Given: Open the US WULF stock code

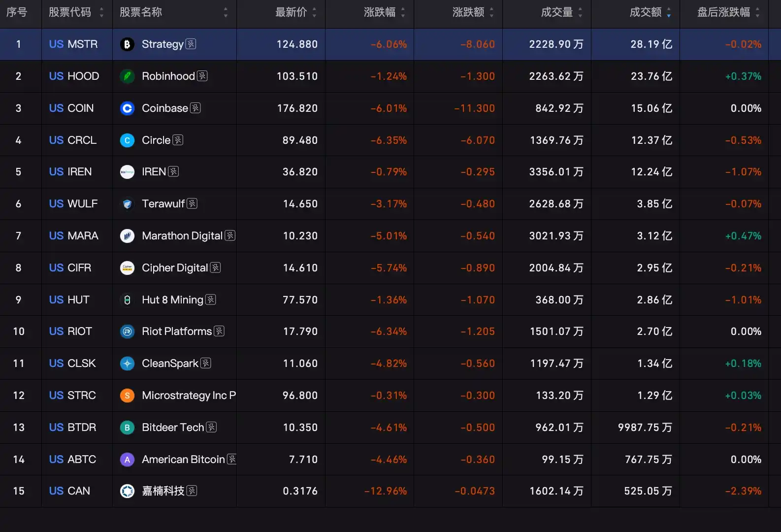Looking at the screenshot, I should click(73, 204).
